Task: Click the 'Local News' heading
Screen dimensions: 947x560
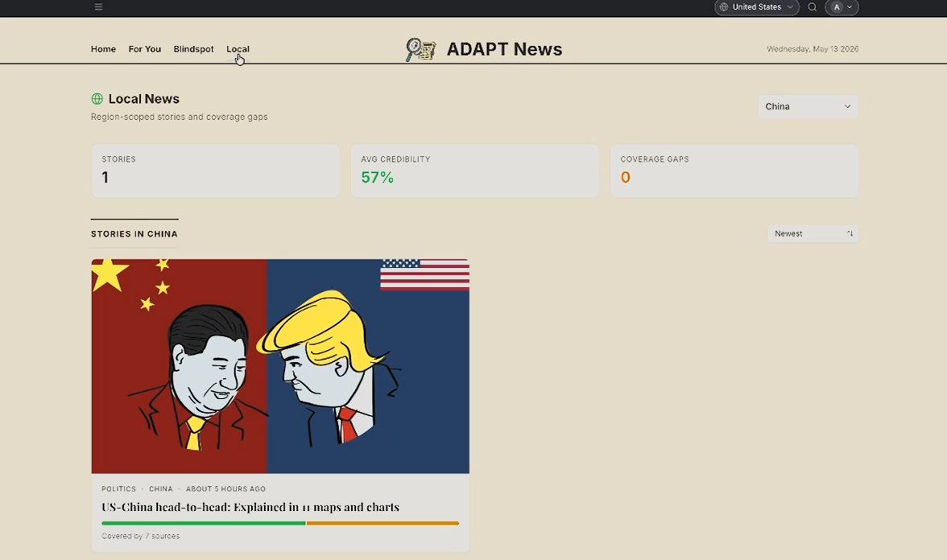Action: [143, 98]
